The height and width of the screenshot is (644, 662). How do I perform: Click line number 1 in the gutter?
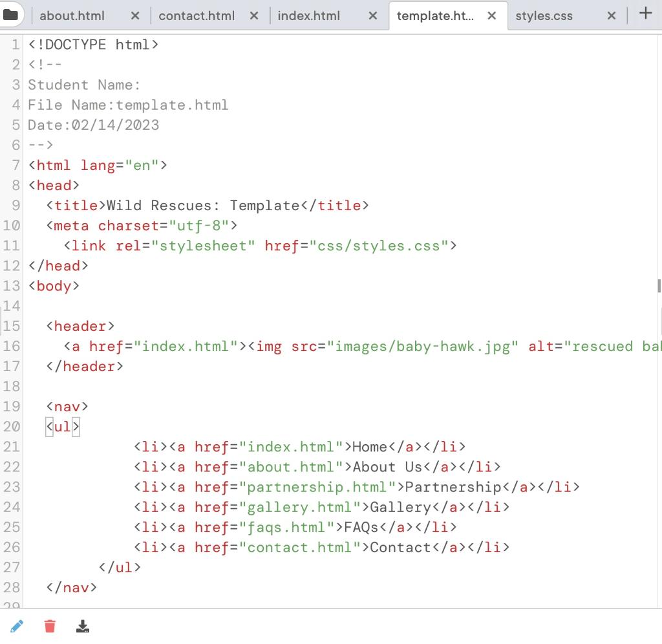tap(16, 45)
